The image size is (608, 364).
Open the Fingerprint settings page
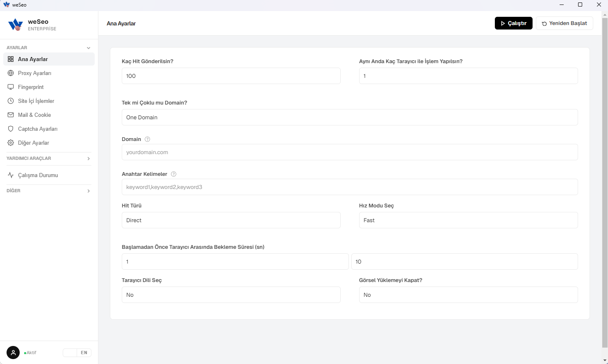pos(49,87)
